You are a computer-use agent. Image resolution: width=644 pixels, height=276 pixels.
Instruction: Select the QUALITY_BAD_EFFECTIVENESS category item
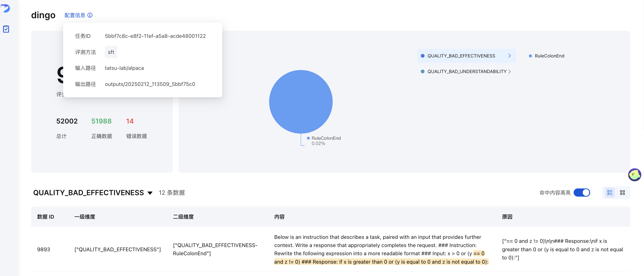[461, 56]
